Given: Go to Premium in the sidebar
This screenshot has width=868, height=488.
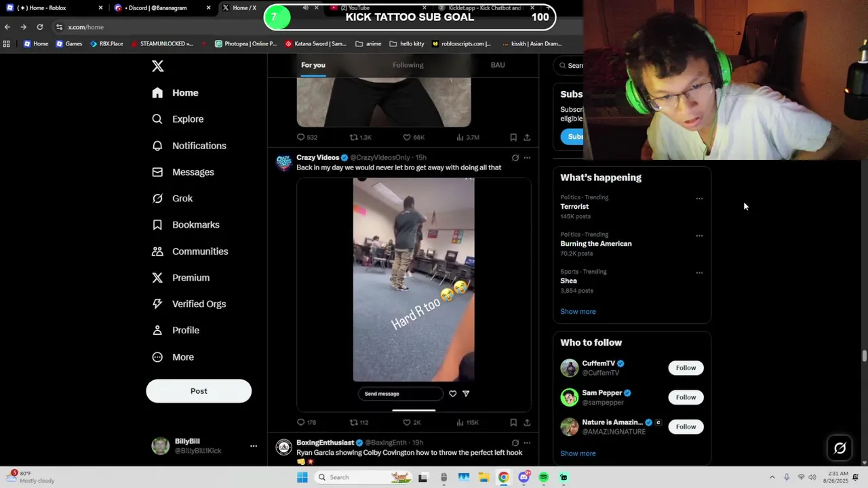Looking at the screenshot, I should (180, 278).
